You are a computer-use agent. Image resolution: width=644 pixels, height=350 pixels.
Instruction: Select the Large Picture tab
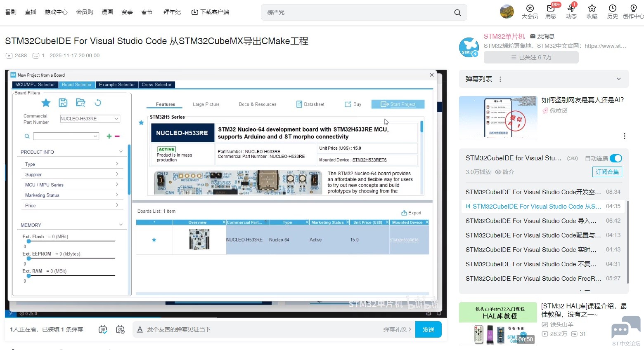(x=206, y=104)
